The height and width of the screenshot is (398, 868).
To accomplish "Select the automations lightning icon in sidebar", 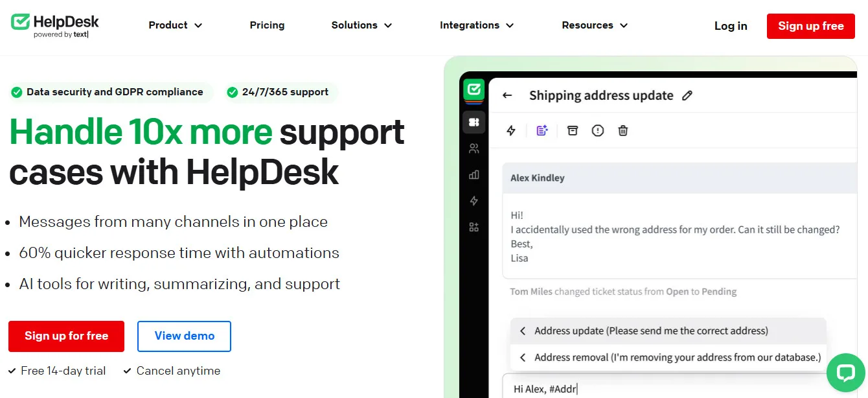I will (x=474, y=200).
